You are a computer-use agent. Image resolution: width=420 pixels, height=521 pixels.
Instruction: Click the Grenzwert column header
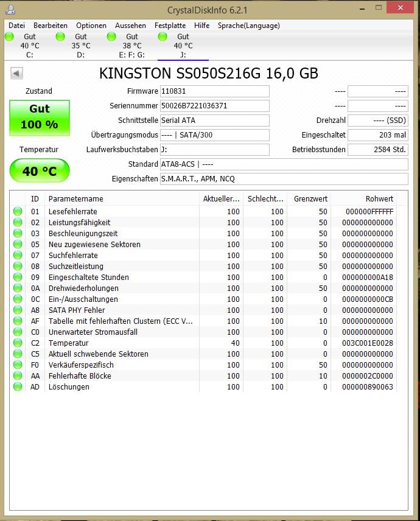pos(309,198)
